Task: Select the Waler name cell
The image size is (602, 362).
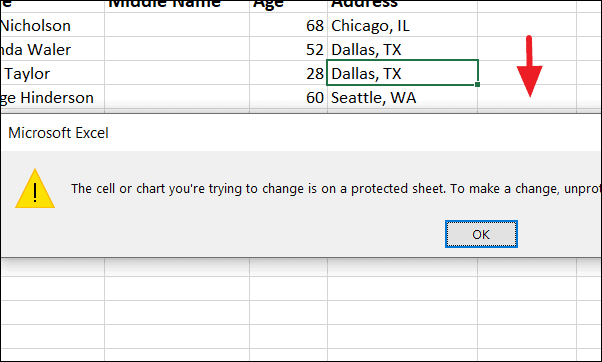Action: click(x=52, y=49)
